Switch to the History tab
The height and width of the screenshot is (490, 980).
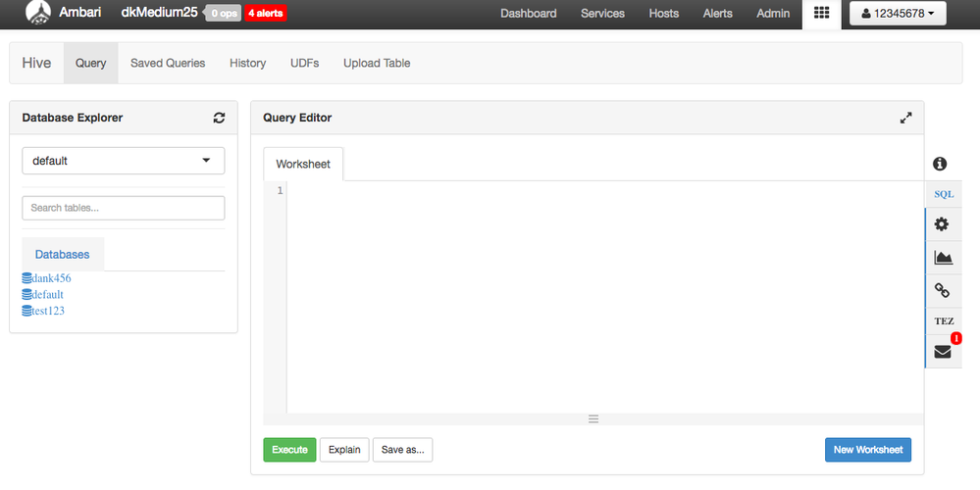click(247, 63)
